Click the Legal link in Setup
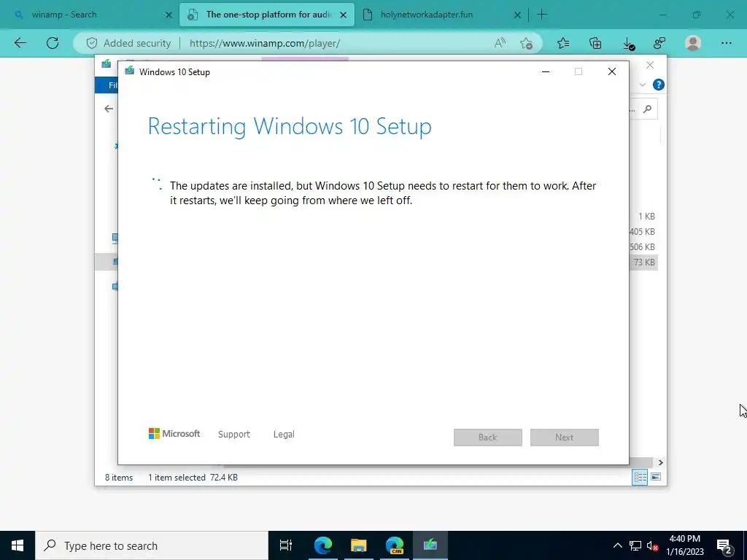This screenshot has height=560, width=747. pyautogui.click(x=284, y=435)
